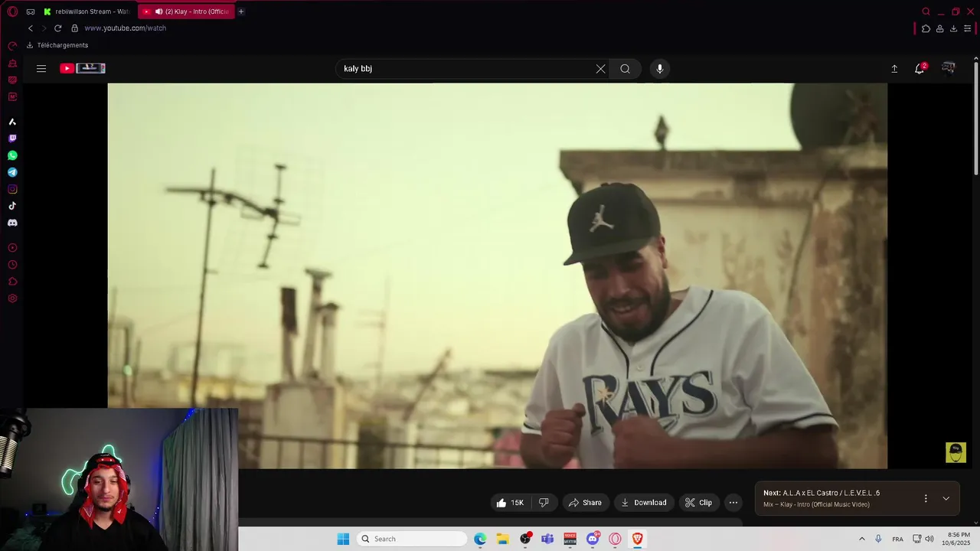The width and height of the screenshot is (980, 551).
Task: Switch the FRA input language
Action: coord(897,539)
